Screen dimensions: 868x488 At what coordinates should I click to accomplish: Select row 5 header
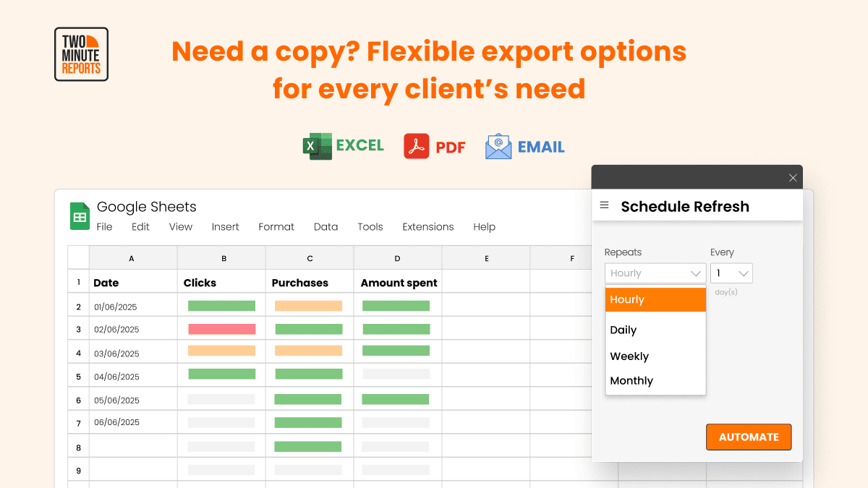point(78,376)
